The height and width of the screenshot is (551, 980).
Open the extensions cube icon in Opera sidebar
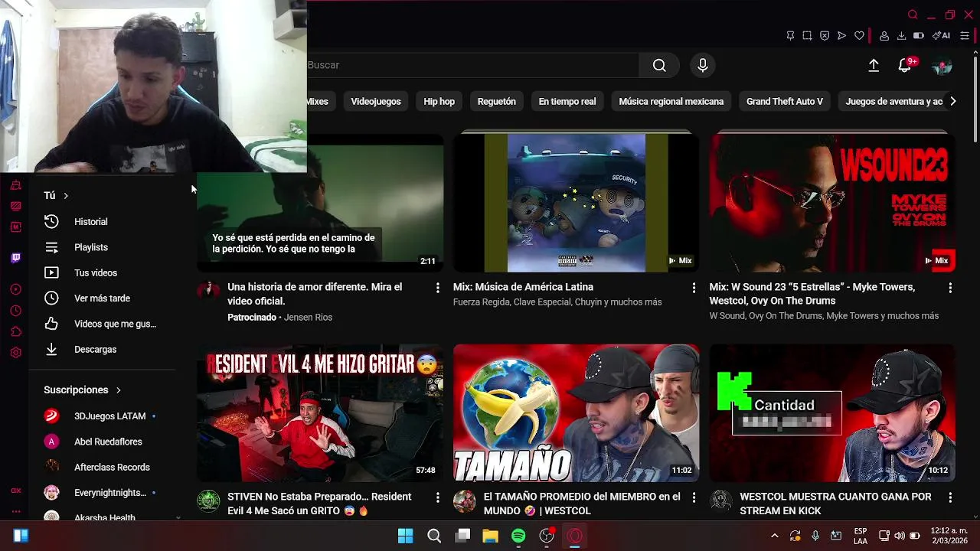[15, 331]
